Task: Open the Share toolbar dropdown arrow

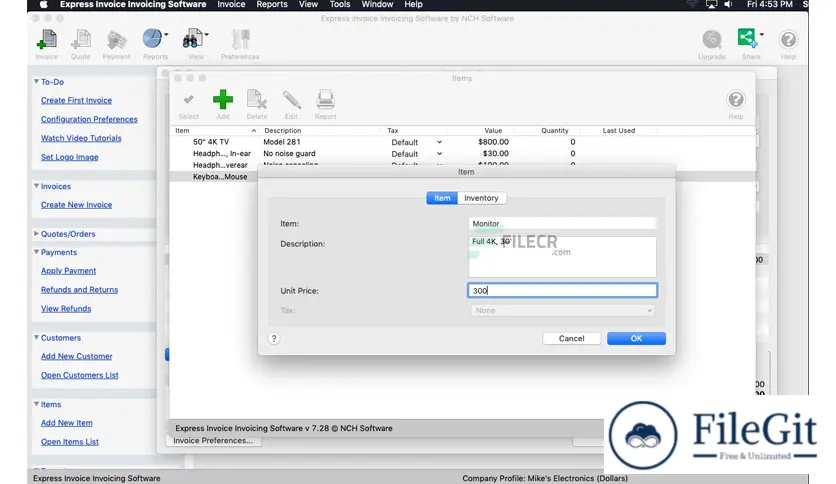Action: click(x=761, y=35)
